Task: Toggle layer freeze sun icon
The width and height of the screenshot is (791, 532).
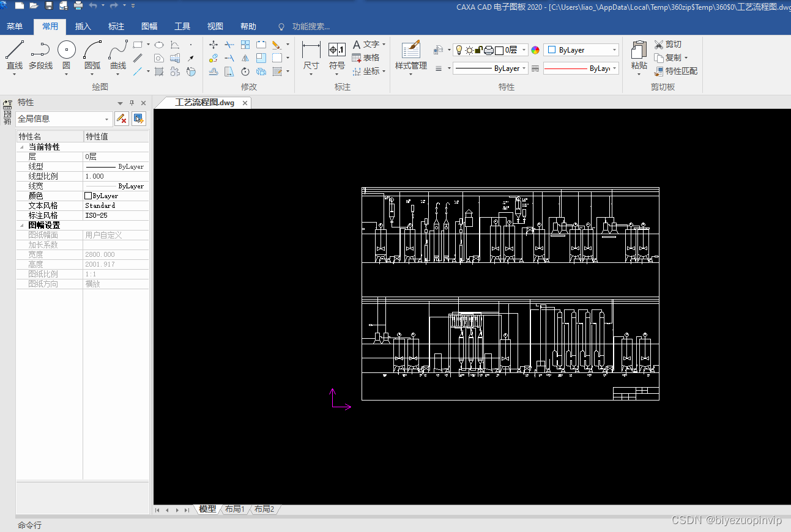Action: pyautogui.click(x=469, y=50)
